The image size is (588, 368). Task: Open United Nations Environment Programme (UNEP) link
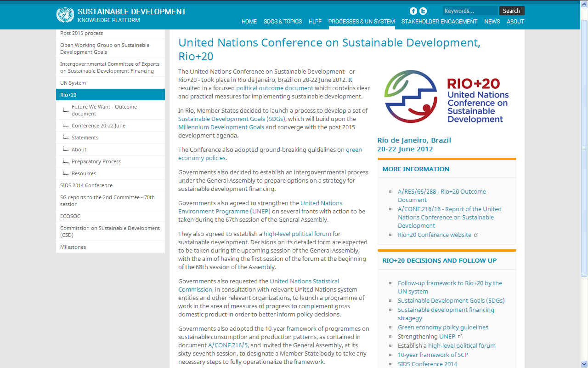point(260,207)
